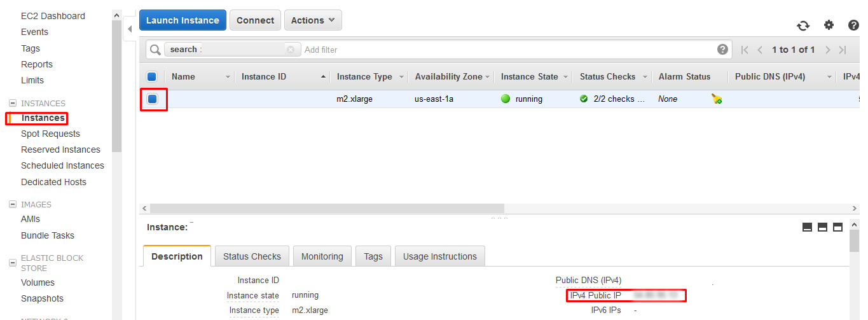This screenshot has width=868, height=320.
Task: Maximize the instance details pane
Action: [x=837, y=227]
